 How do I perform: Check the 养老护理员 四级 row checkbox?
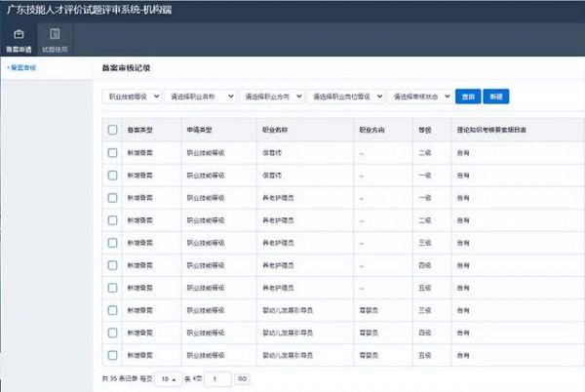pos(112,265)
